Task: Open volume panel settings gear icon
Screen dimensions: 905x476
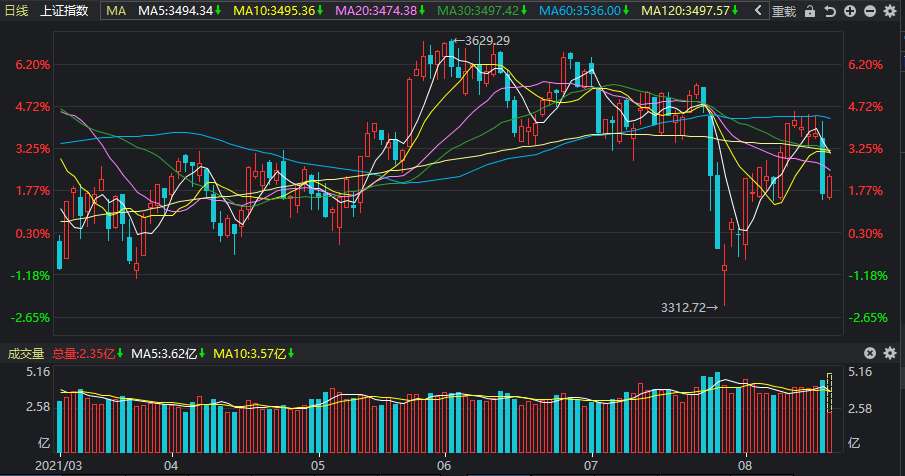Action: (890, 353)
